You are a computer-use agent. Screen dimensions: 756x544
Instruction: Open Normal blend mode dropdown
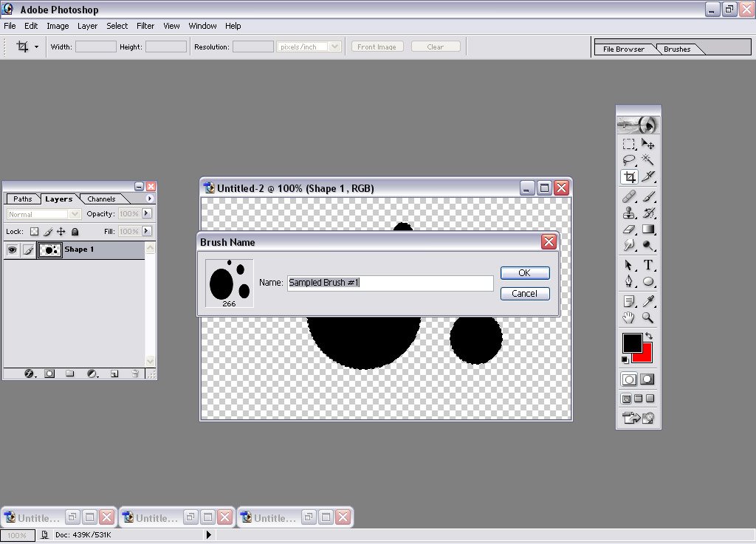click(x=75, y=214)
